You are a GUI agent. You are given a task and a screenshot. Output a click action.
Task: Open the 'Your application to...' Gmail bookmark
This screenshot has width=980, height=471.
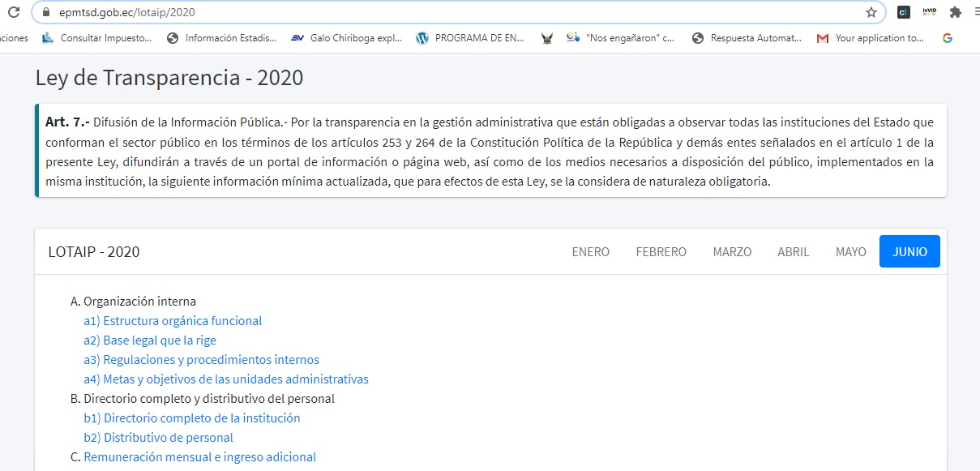pos(870,38)
